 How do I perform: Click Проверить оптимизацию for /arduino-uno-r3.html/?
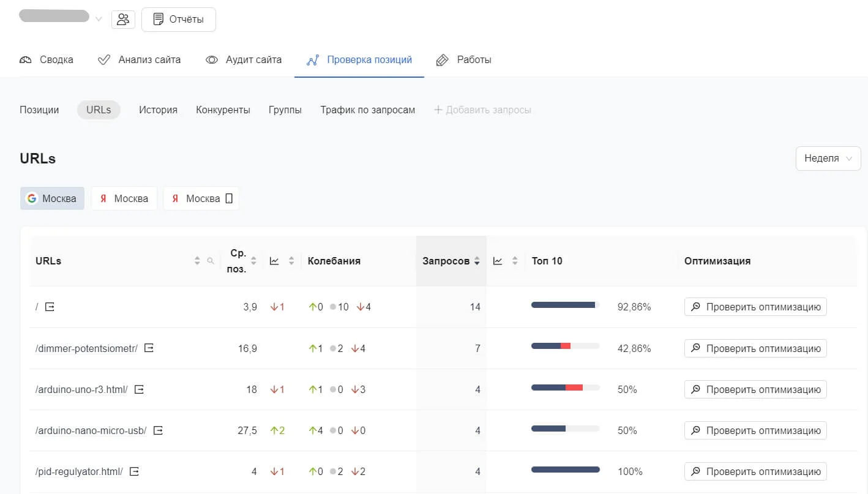tap(755, 389)
